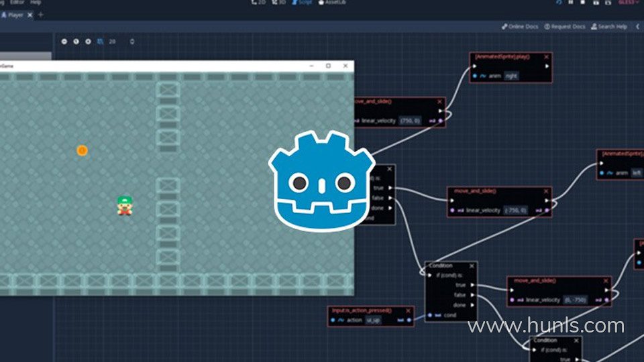
Task: Click bool output port of Input.is_action_pressed()
Action: tap(409, 320)
